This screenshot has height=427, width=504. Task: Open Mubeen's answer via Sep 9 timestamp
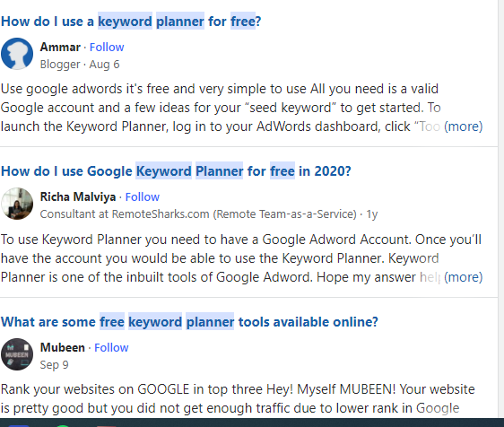tap(54, 364)
